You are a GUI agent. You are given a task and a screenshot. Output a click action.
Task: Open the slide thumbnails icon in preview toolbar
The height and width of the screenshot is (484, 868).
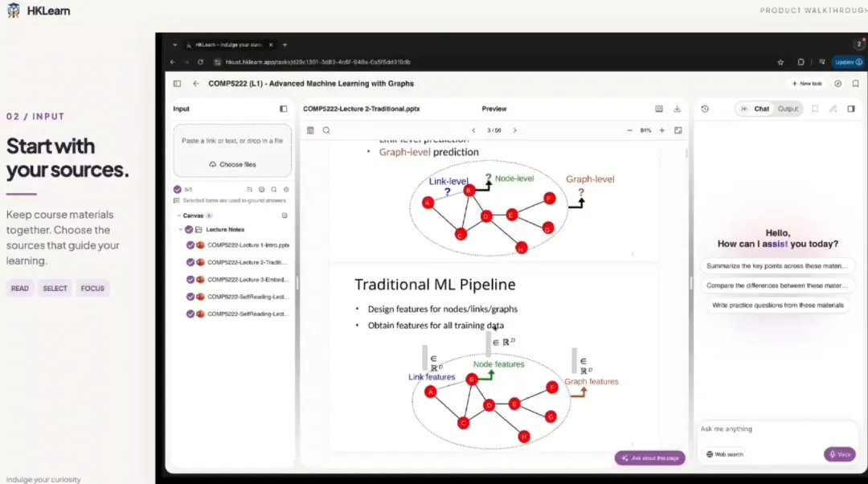(310, 131)
